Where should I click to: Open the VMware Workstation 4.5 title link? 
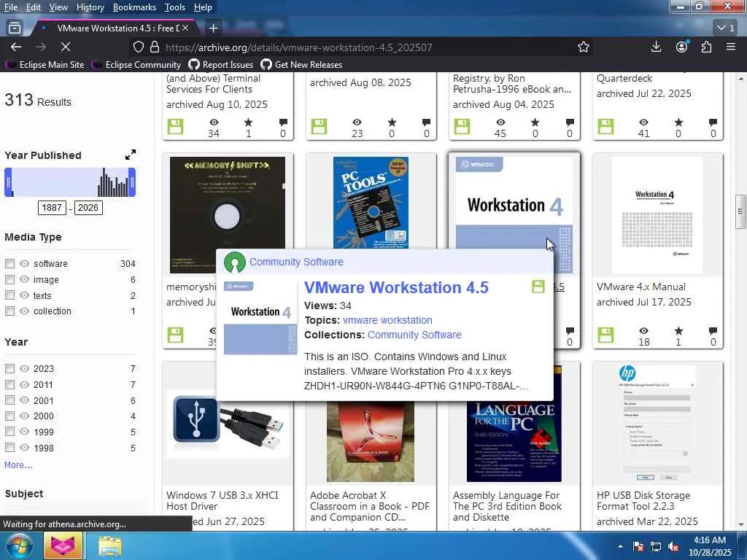[396, 287]
